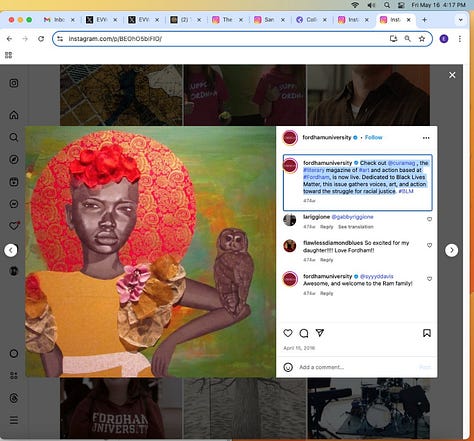Share the post with paper plane icon

pyautogui.click(x=320, y=333)
